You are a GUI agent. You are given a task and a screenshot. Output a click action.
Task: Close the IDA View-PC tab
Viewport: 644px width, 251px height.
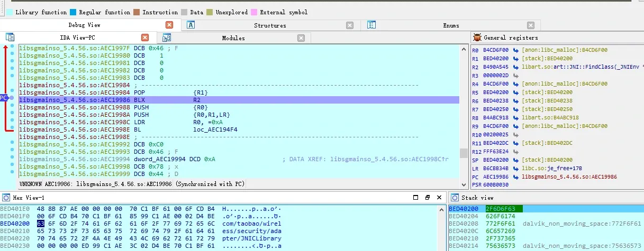point(145,38)
